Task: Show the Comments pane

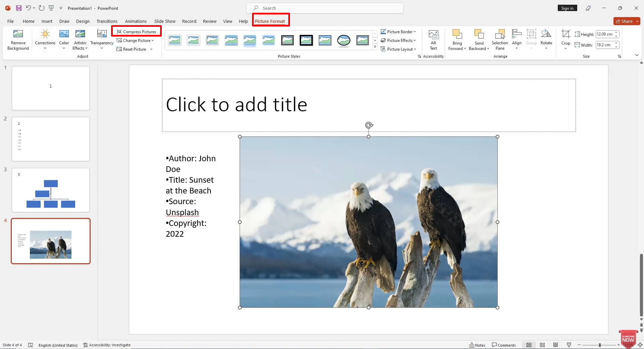Action: coord(504,345)
